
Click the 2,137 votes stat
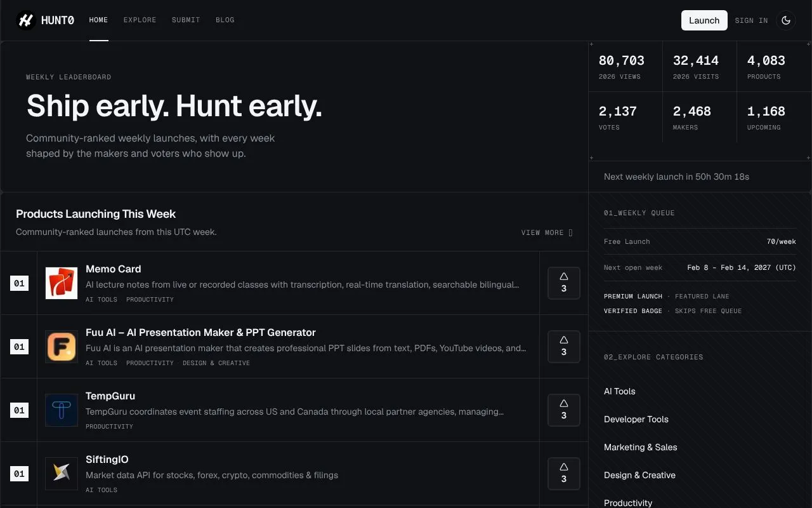pos(618,111)
